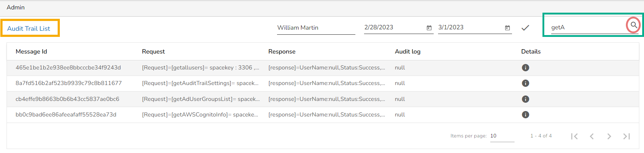Viewport: 644px width, 153px height.
Task: Open the William Martin user selector
Action: 315,28
